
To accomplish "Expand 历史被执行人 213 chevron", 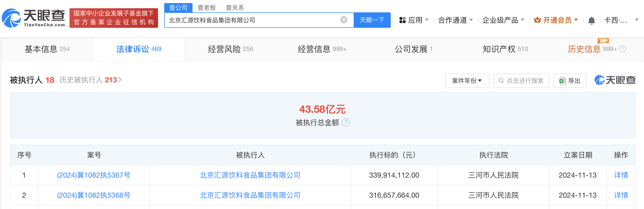I will coord(120,80).
